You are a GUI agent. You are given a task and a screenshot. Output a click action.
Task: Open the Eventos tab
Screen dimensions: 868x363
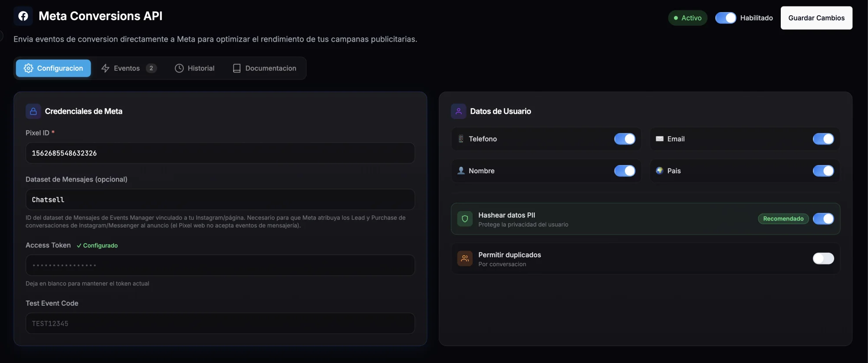coord(129,68)
